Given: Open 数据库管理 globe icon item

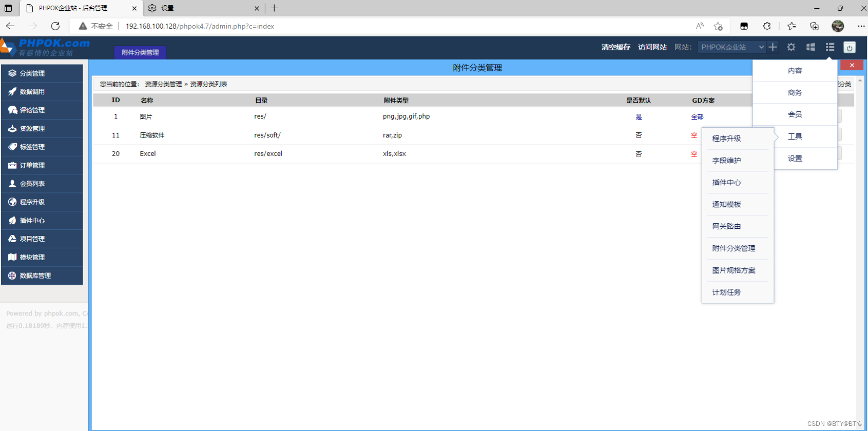Looking at the screenshot, I should pyautogui.click(x=42, y=276).
